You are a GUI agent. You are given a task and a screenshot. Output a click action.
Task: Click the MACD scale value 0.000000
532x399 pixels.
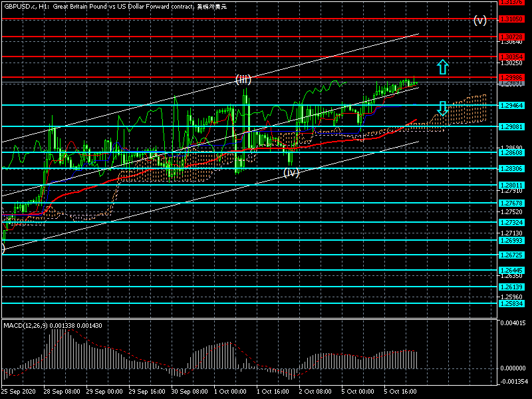(513, 368)
